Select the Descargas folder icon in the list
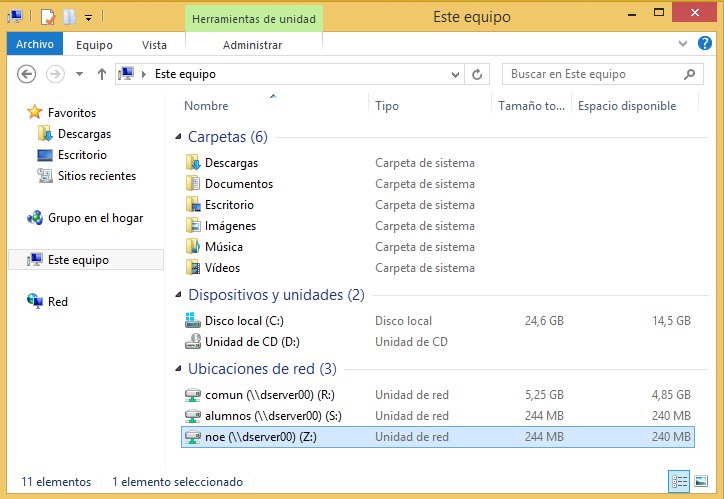 point(193,163)
